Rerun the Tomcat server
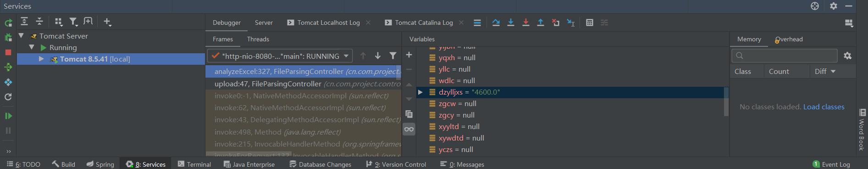The width and height of the screenshot is (868, 169). [8, 23]
